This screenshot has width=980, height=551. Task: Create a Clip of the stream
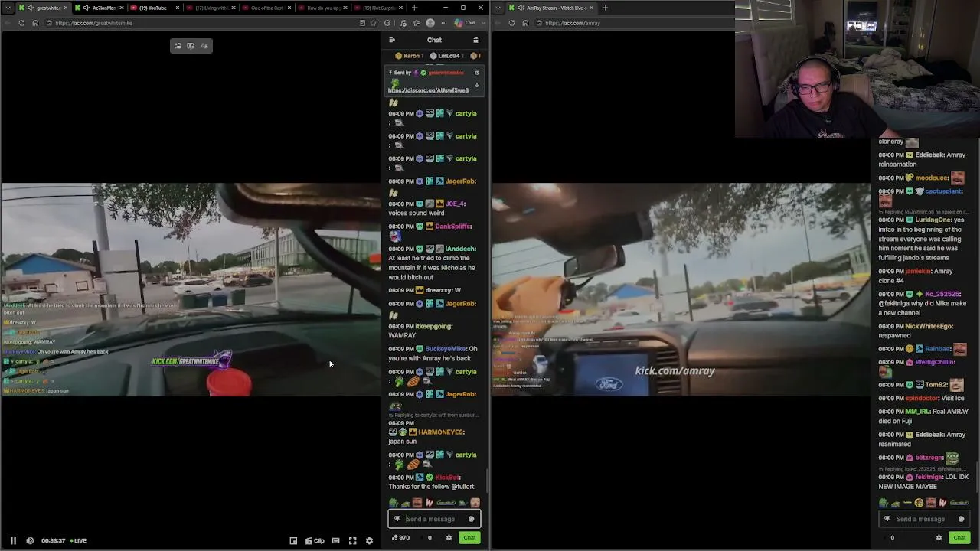pyautogui.click(x=315, y=540)
